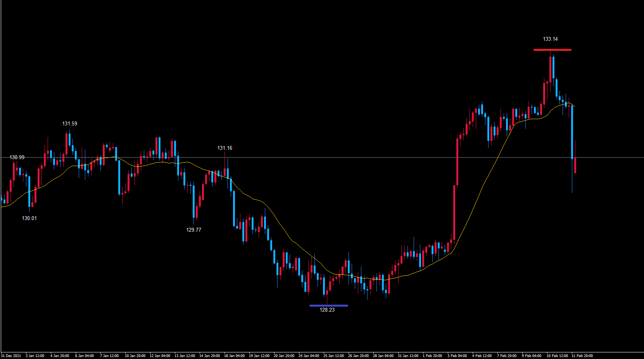Screen dimensions: 644x359
Task: Click the red resistance line below 133.14
Action: coord(552,50)
